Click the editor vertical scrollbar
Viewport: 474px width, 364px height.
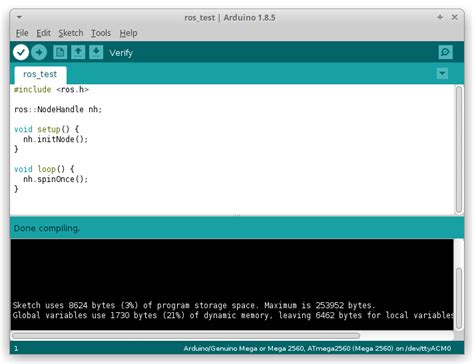click(x=459, y=149)
